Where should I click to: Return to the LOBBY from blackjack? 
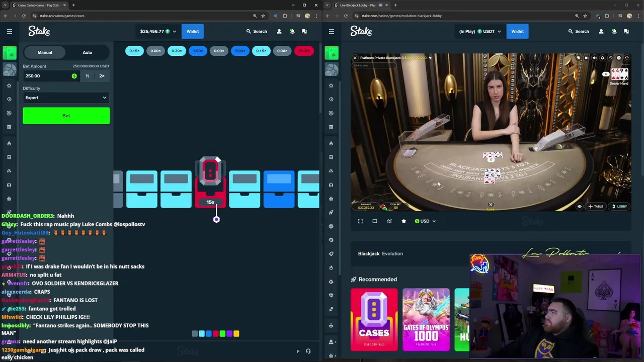[x=619, y=206]
